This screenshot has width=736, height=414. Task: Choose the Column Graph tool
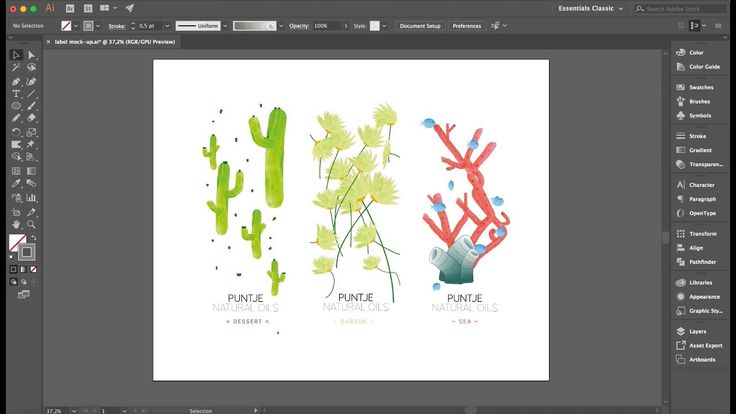pyautogui.click(x=31, y=198)
